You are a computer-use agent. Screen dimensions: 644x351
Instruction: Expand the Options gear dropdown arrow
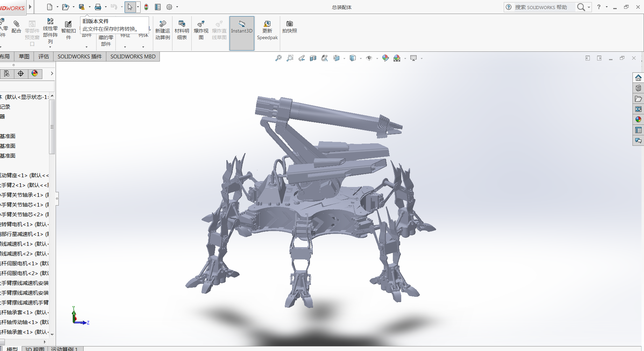[177, 7]
